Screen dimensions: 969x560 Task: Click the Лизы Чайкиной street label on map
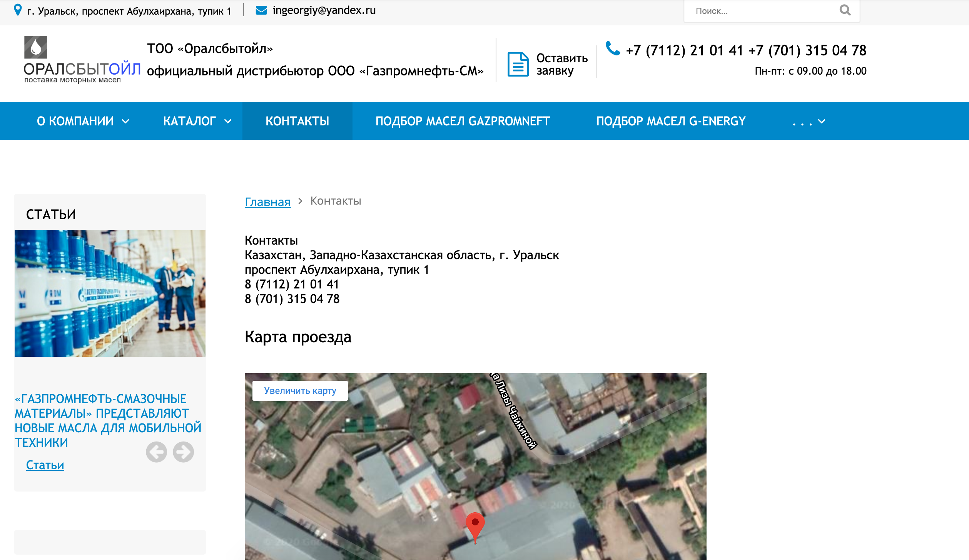(514, 410)
